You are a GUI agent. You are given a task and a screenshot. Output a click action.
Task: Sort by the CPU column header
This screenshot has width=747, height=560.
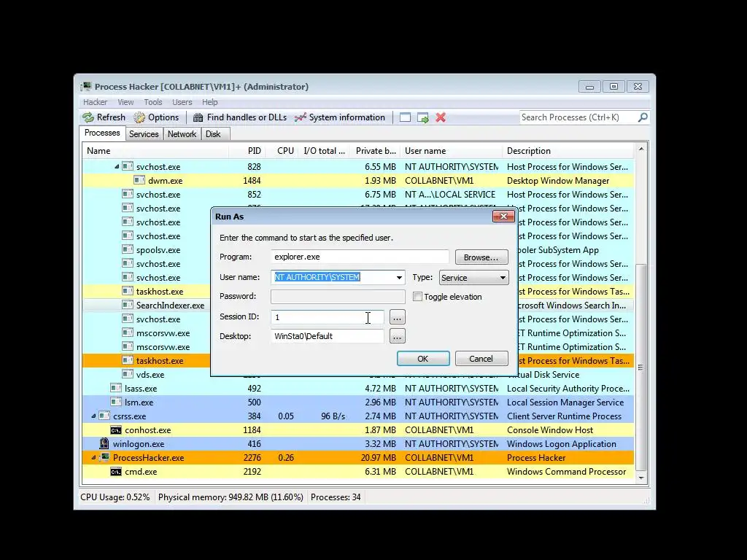coord(282,151)
